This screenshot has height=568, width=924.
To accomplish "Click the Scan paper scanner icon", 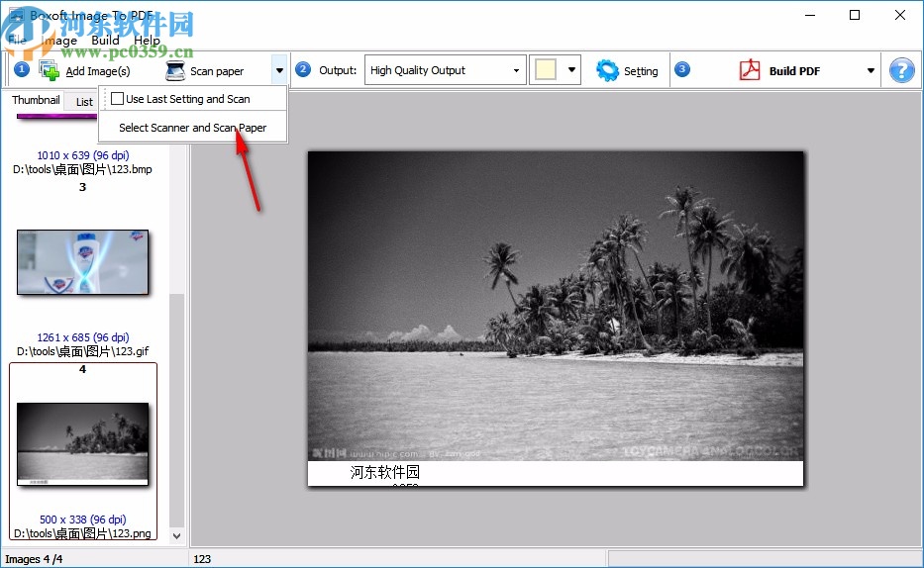I will pos(175,70).
